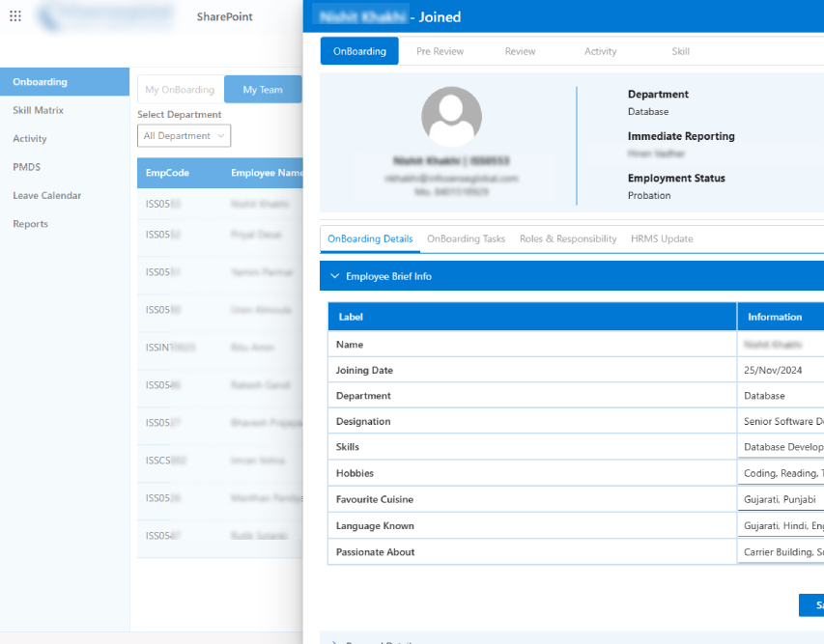Select the Activity tab in employee panel
824x644 pixels.
tap(600, 51)
